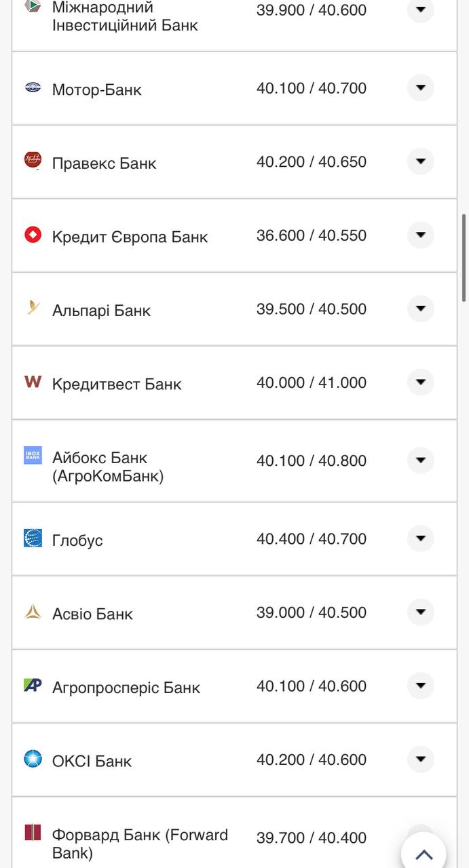This screenshot has width=469, height=868.
Task: Click the page scrollbar thumb
Action: point(464,258)
